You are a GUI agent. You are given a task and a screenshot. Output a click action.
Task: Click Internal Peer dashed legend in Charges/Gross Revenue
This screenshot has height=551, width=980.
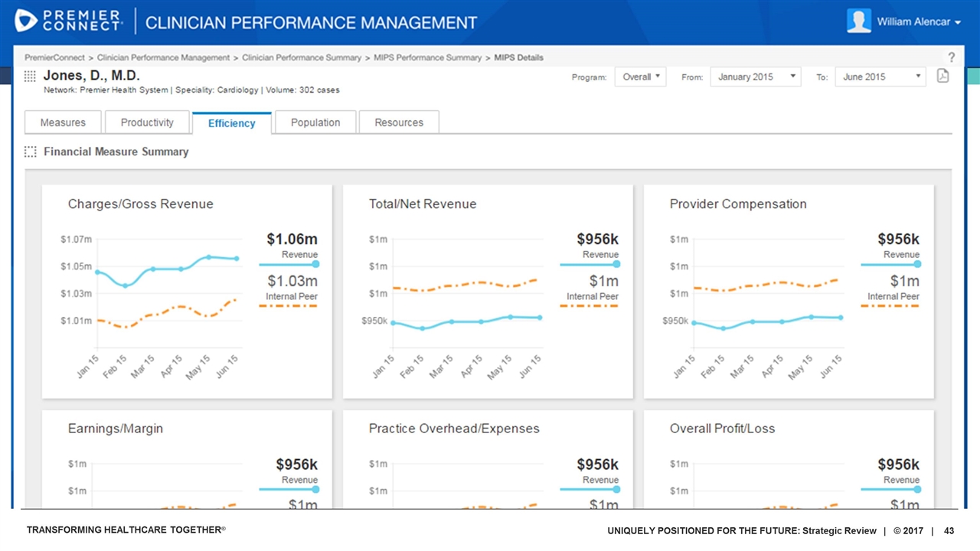(x=289, y=306)
